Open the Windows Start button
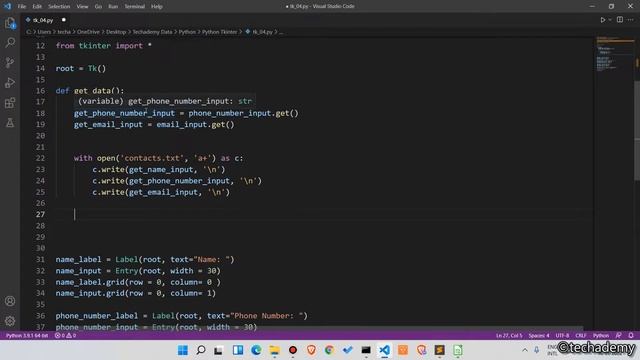The height and width of the screenshot is (360, 640). 182,350
